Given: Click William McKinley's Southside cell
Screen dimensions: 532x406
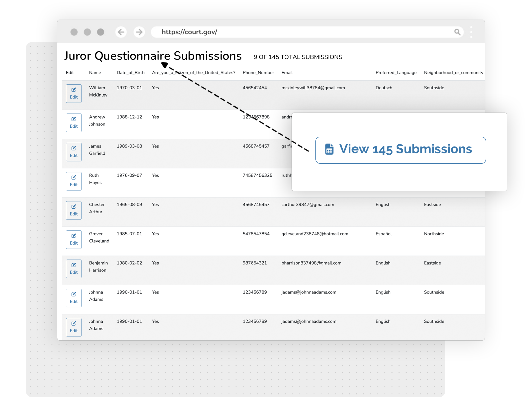Looking at the screenshot, I should click(x=434, y=88).
